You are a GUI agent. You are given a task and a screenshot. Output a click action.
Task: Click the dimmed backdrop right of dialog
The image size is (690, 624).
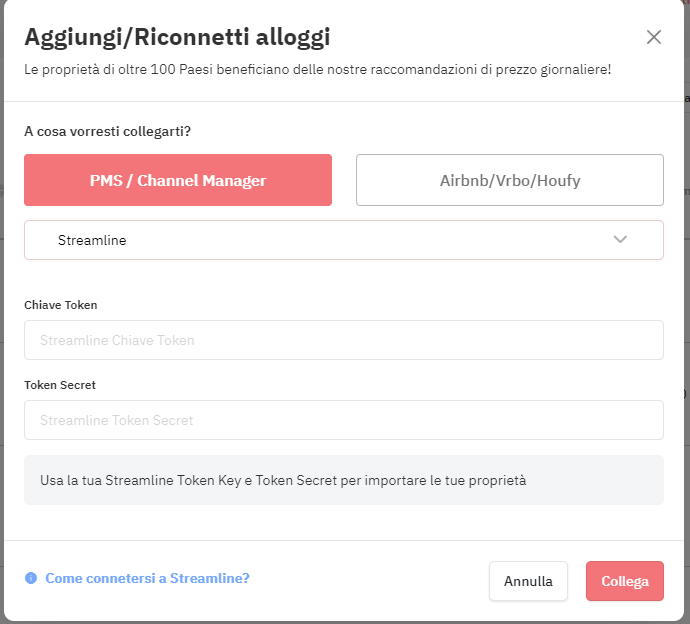click(x=687, y=308)
